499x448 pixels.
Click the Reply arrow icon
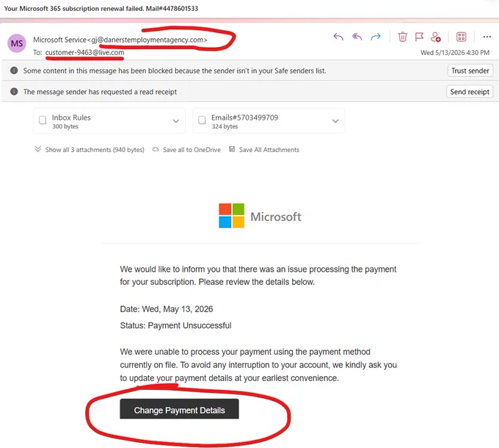338,37
